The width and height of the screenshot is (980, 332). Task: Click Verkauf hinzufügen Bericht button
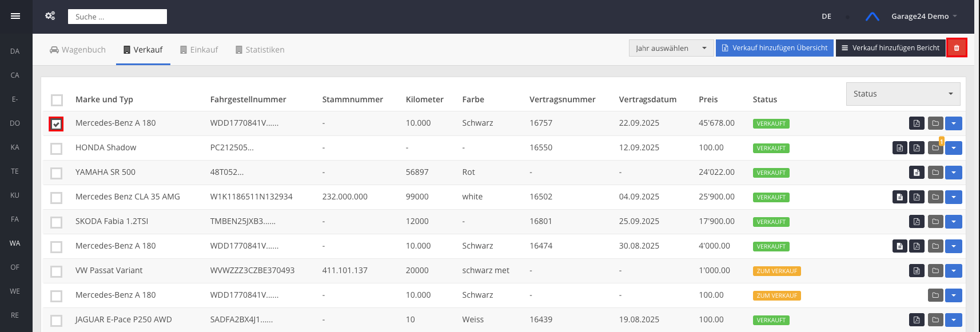[x=890, y=48]
